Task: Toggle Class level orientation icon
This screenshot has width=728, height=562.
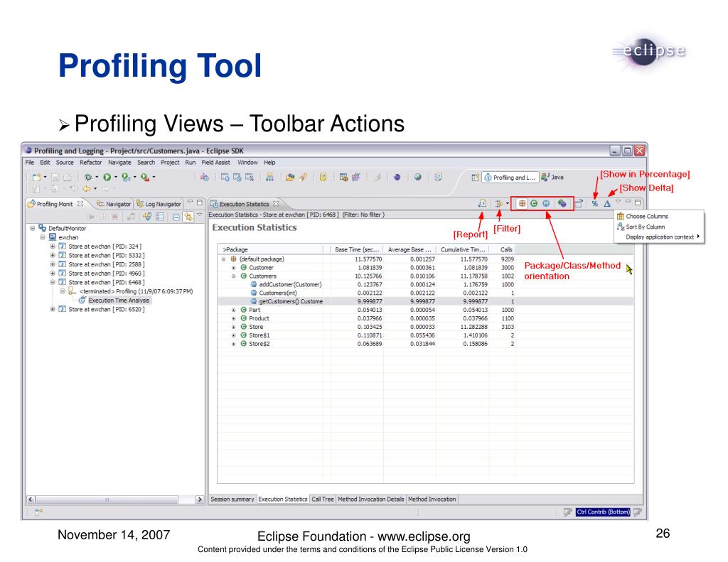Action: 534,203
